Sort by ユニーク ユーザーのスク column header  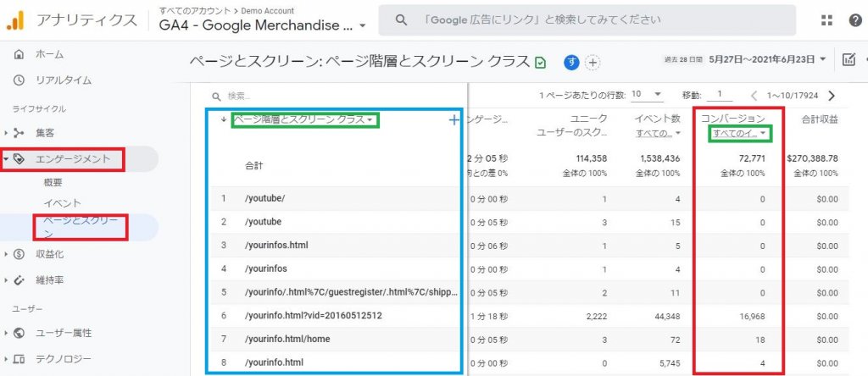point(572,125)
